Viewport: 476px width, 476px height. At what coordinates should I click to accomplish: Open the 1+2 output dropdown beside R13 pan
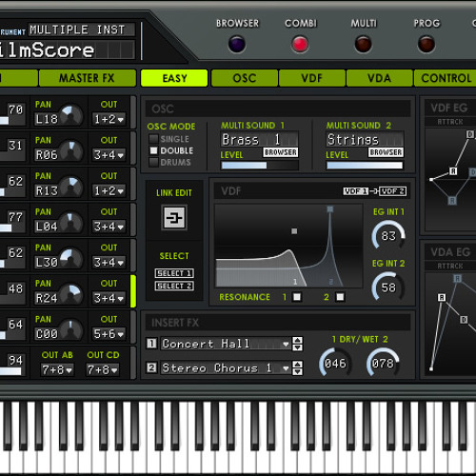109,191
